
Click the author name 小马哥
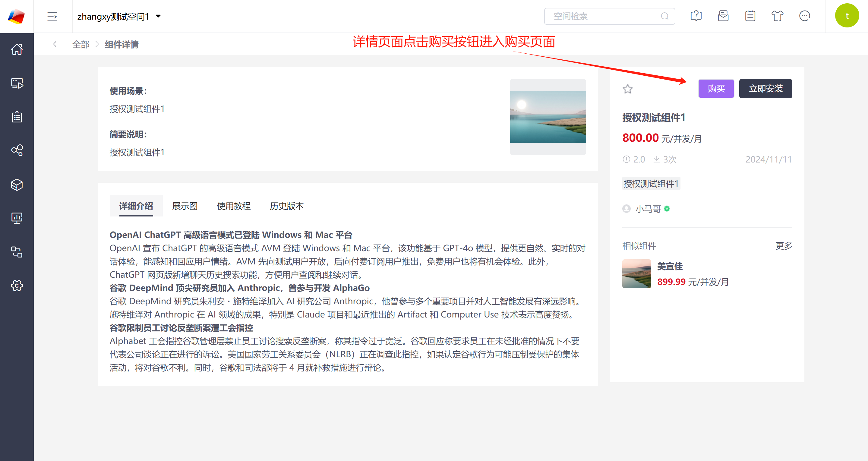[x=648, y=209]
